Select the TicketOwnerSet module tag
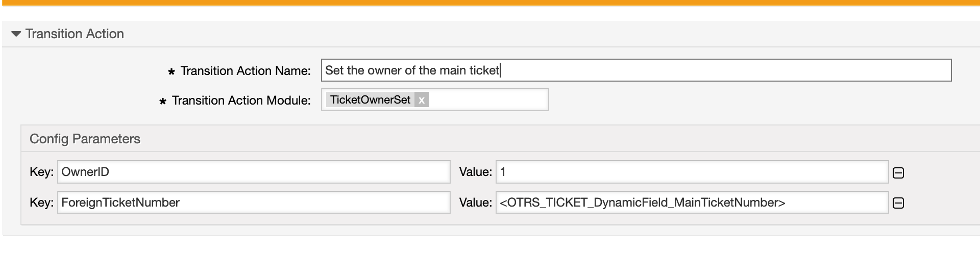Screen dimensions: 980x253 370,100
